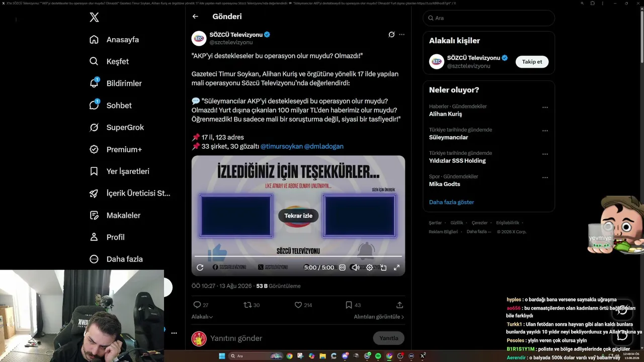Open video settings gear
The height and width of the screenshot is (362, 644).
(369, 267)
